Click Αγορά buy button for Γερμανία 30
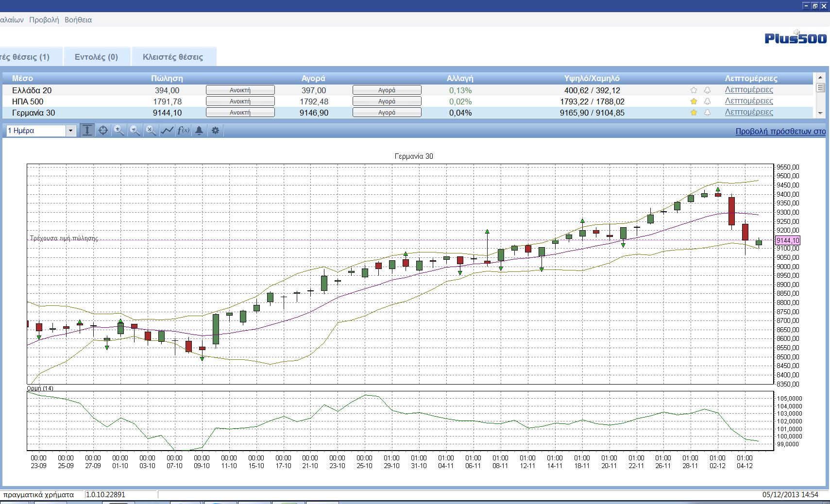830x504 pixels. click(387, 113)
